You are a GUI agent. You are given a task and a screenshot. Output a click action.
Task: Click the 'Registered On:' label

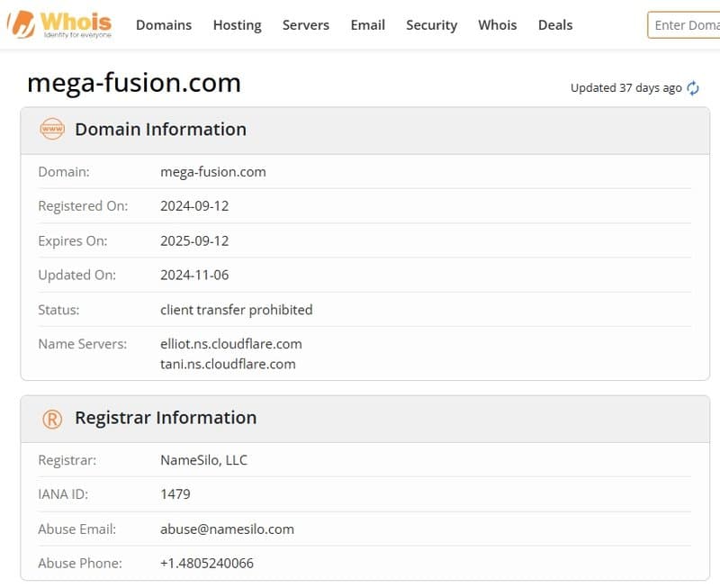click(83, 206)
